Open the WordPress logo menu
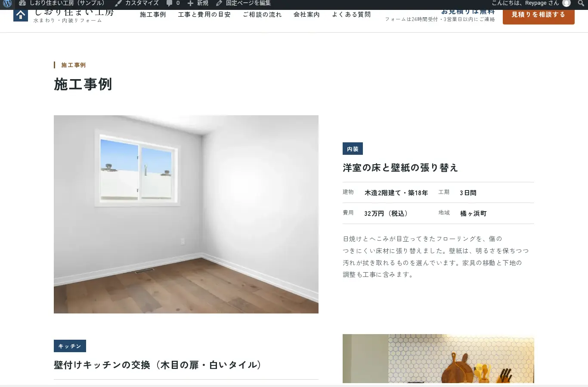The width and height of the screenshot is (588, 387). point(7,3)
